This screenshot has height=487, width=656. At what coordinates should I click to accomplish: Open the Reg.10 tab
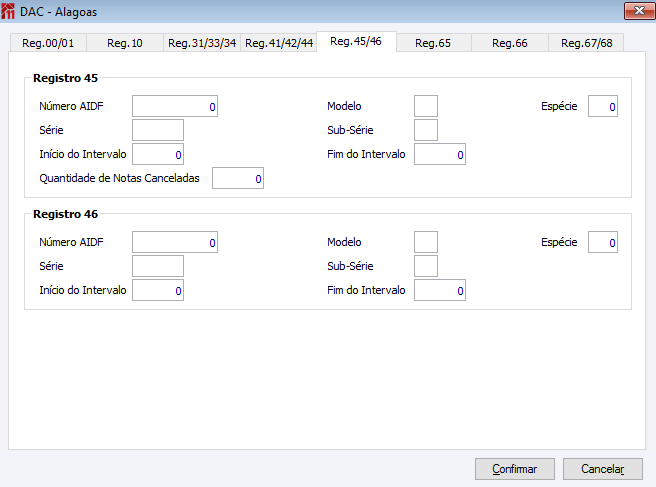tap(125, 43)
